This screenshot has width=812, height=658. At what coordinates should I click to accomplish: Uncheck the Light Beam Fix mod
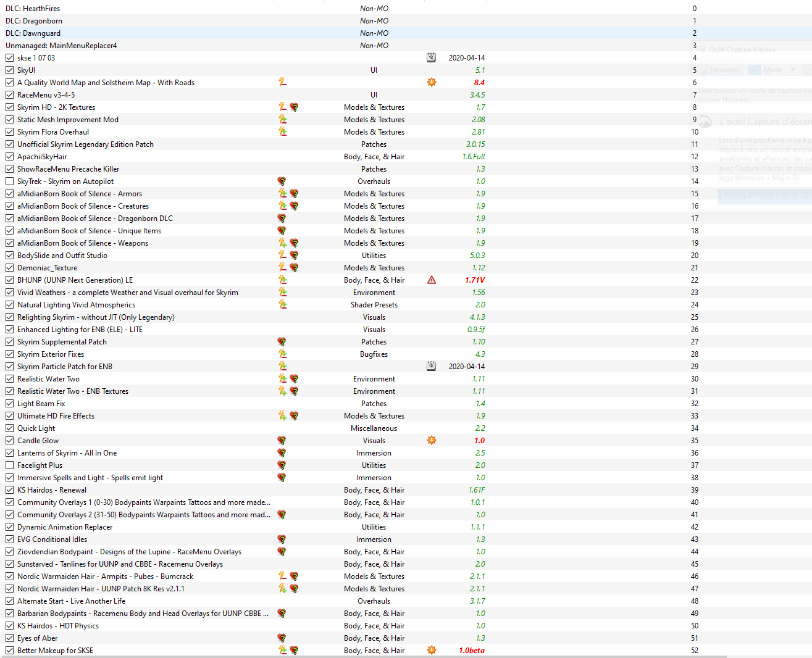click(9, 403)
